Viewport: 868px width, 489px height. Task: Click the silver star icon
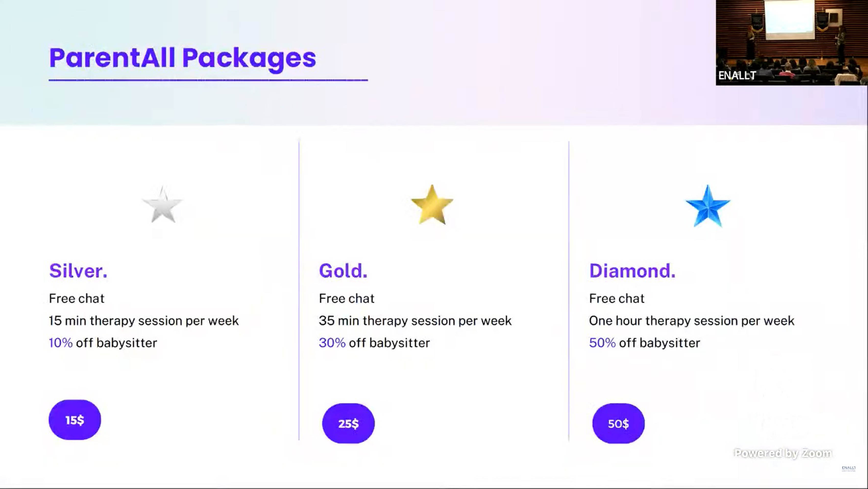pyautogui.click(x=162, y=205)
